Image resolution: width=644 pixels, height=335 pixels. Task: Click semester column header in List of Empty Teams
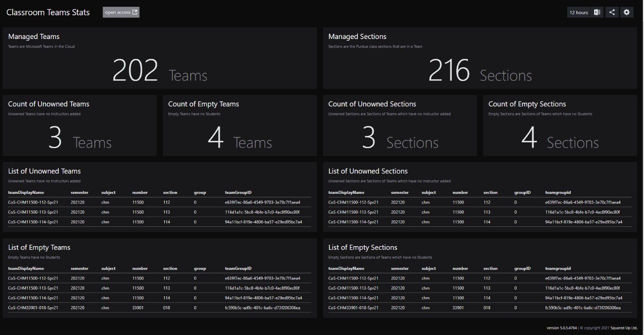pos(79,269)
